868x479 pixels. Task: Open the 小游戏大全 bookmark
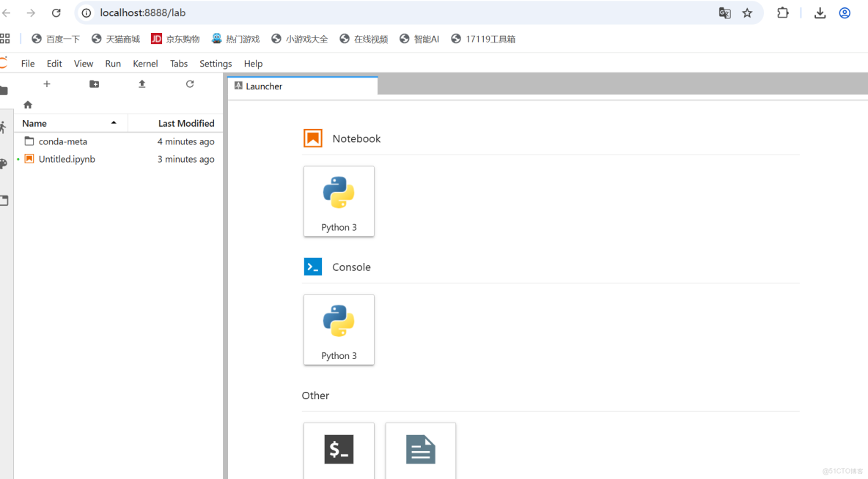tap(300, 39)
